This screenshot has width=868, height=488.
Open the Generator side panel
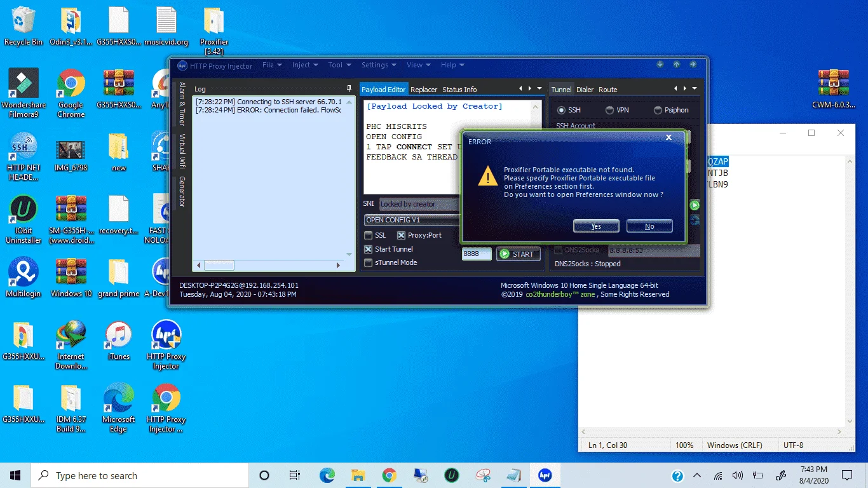pos(182,192)
